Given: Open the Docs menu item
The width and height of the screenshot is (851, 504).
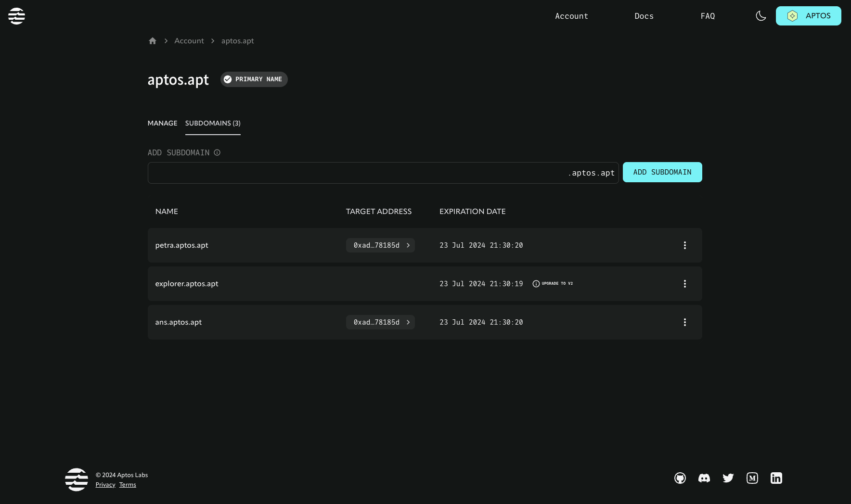Looking at the screenshot, I should tap(644, 16).
